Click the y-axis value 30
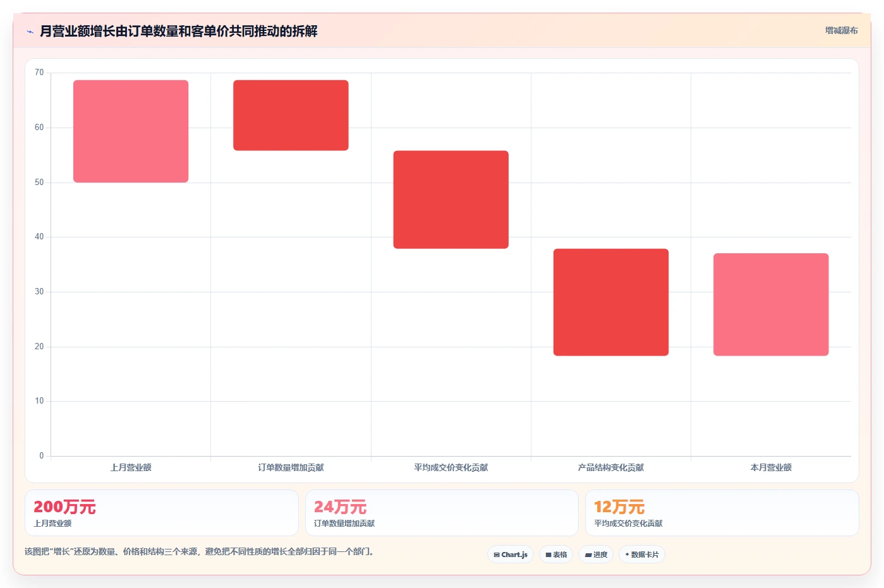The height and width of the screenshot is (588, 884). 39,292
